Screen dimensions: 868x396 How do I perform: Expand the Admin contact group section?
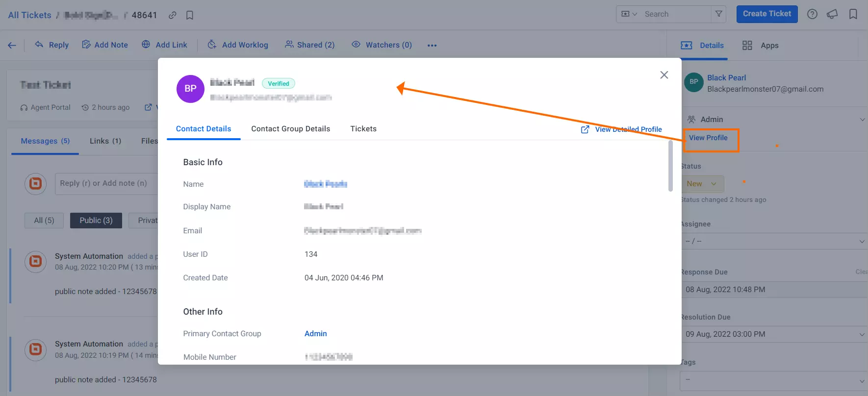(862, 120)
